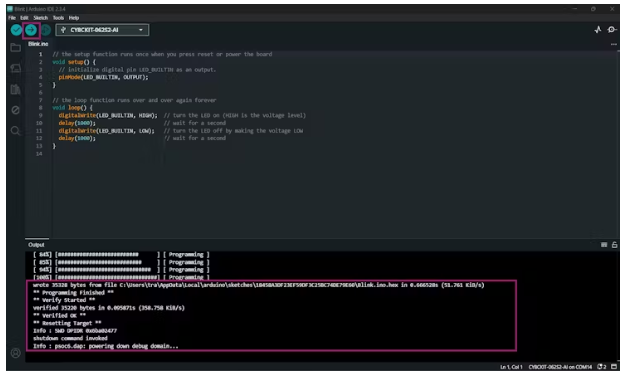Screen dimensions: 627x379
Task: Open the Debug panel in the sidebar
Action: [x=16, y=110]
